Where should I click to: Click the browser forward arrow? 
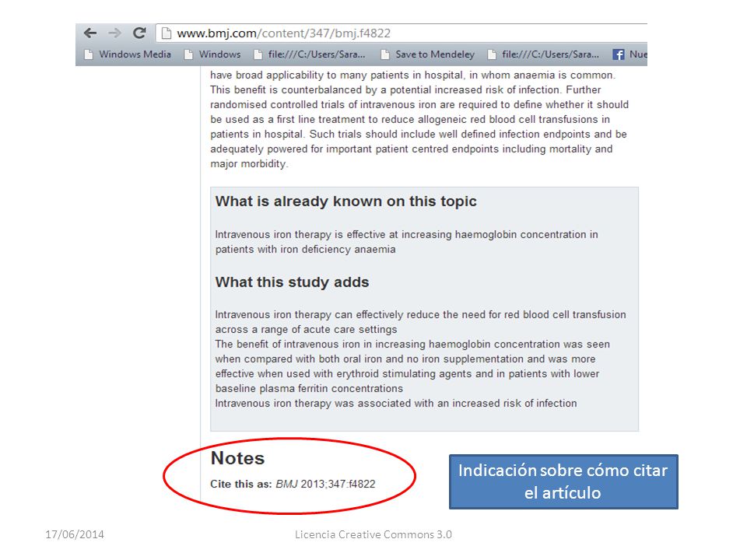coord(115,33)
